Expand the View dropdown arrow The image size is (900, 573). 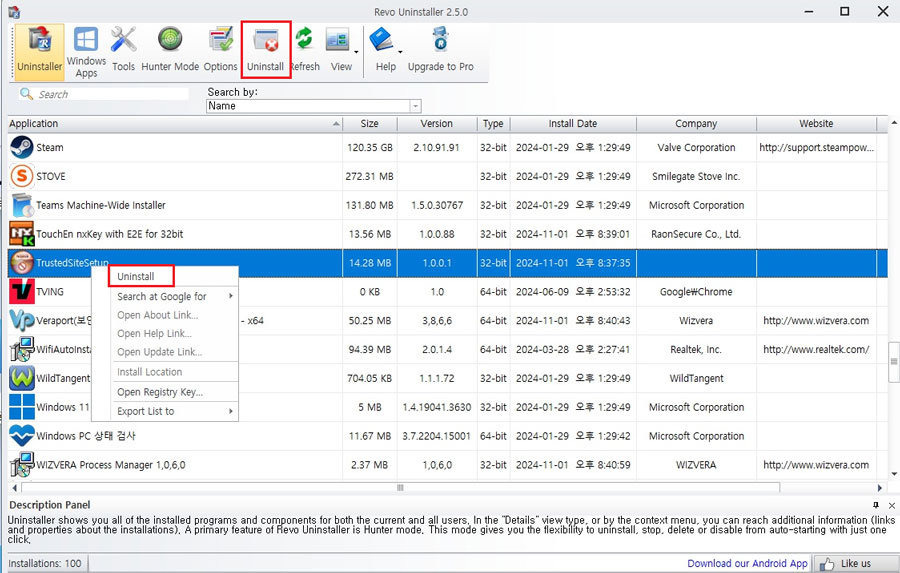coord(356,52)
